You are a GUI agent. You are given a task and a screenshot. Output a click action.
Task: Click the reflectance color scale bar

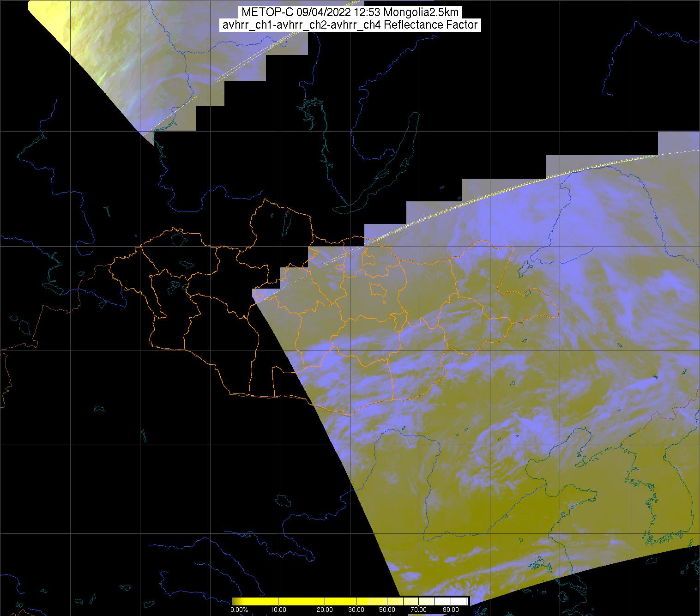(350, 601)
